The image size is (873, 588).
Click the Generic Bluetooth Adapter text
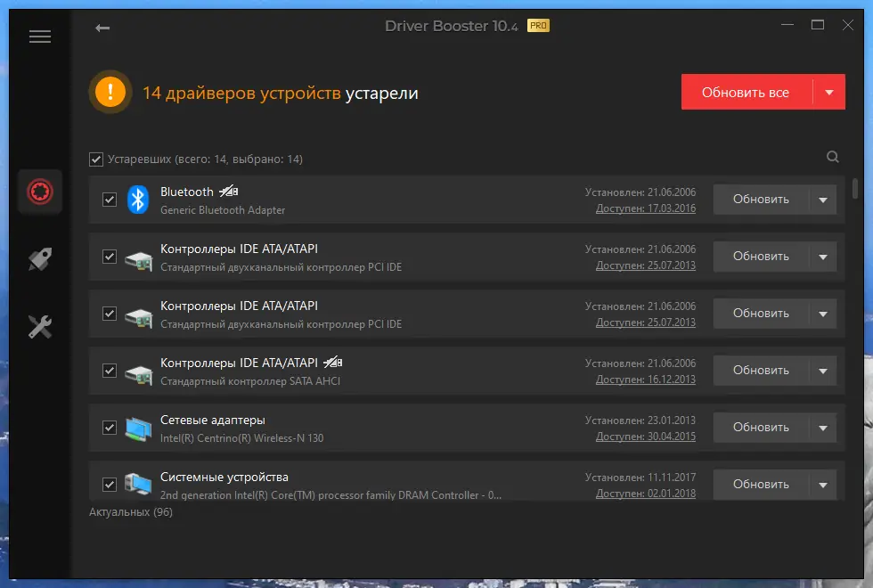coord(223,210)
